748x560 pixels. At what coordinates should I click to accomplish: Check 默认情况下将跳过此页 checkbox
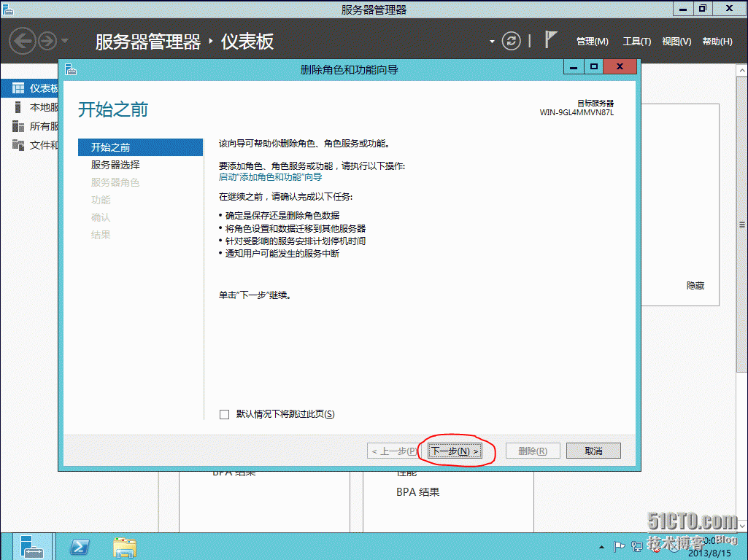coord(224,414)
